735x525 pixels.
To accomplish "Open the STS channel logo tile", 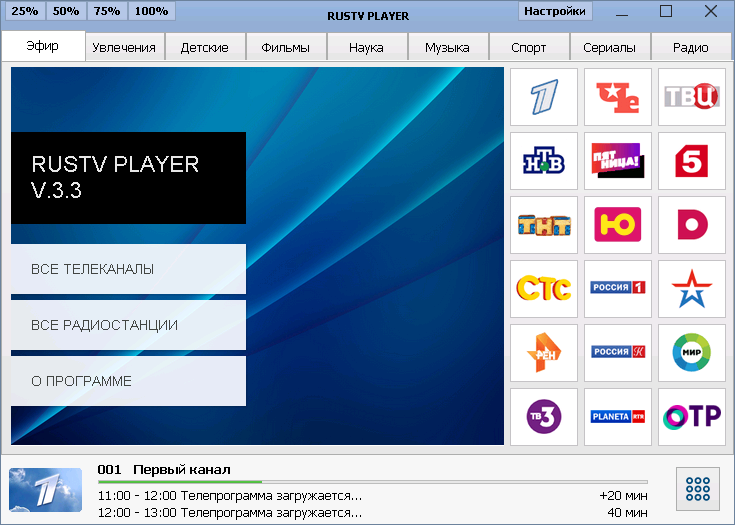I will point(544,289).
